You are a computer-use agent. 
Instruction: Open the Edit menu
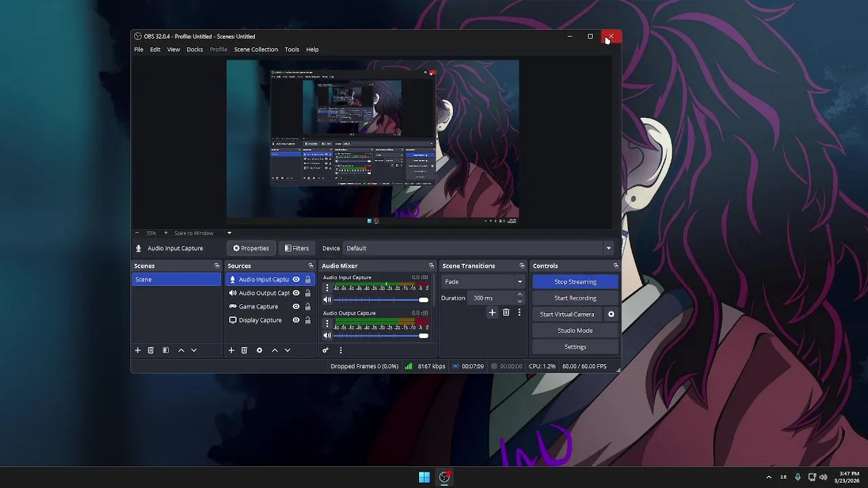tap(155, 49)
